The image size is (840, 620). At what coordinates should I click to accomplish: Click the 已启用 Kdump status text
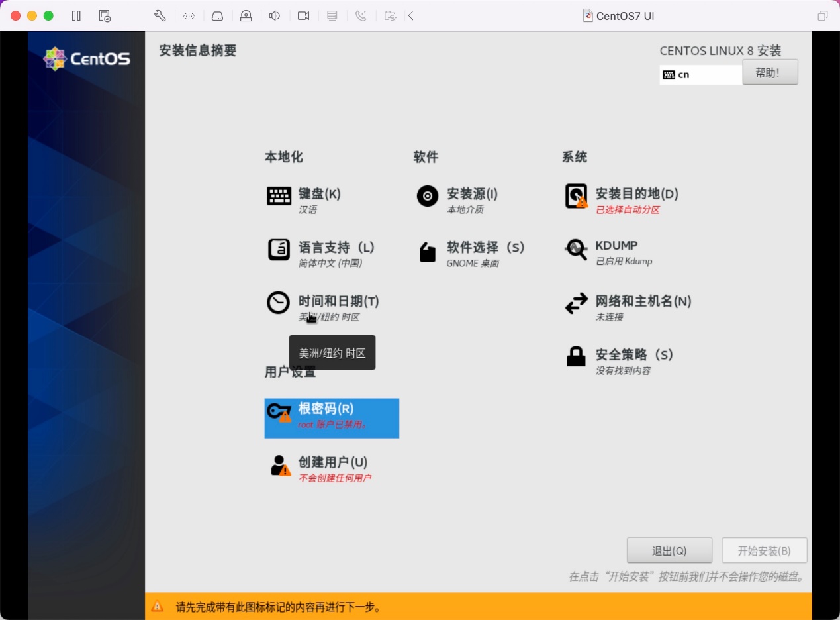click(624, 262)
